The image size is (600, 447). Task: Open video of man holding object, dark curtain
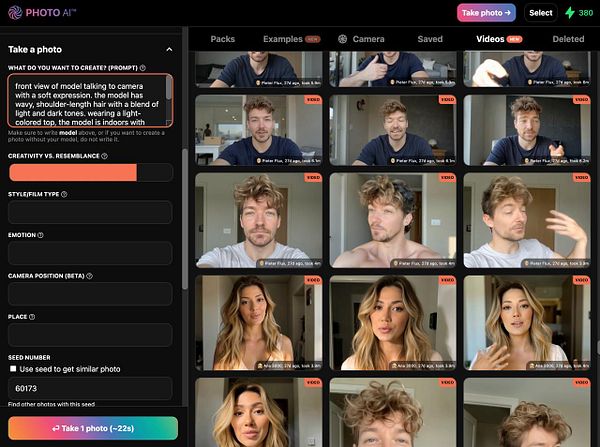[x=527, y=130]
